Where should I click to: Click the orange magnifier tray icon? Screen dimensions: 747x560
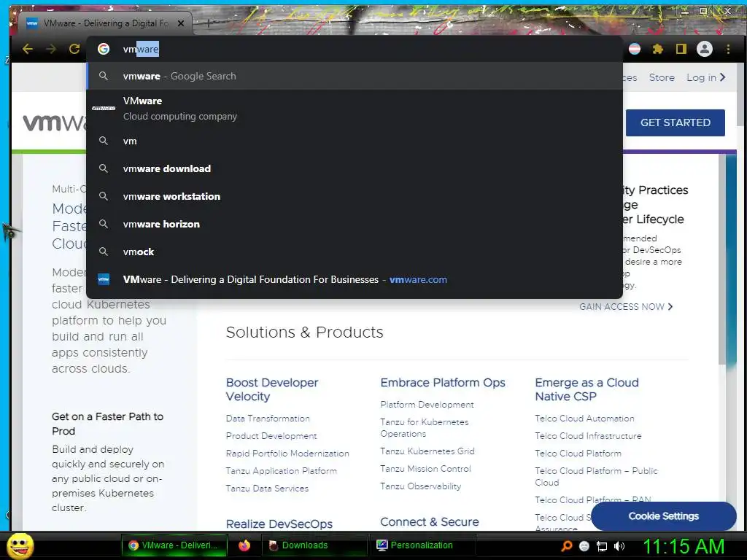pos(566,546)
